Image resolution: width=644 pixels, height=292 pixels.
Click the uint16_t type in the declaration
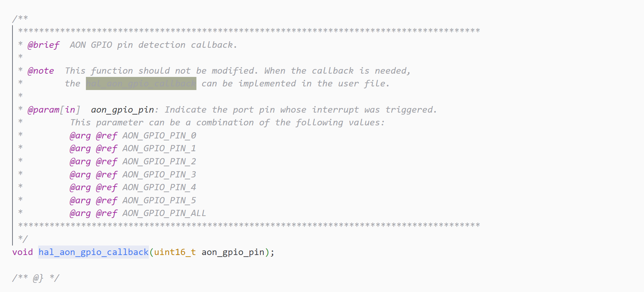[175, 252]
